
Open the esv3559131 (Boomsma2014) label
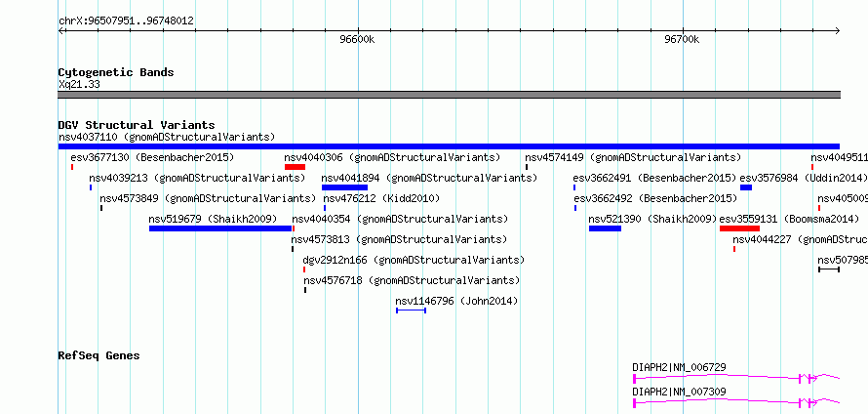coord(789,219)
